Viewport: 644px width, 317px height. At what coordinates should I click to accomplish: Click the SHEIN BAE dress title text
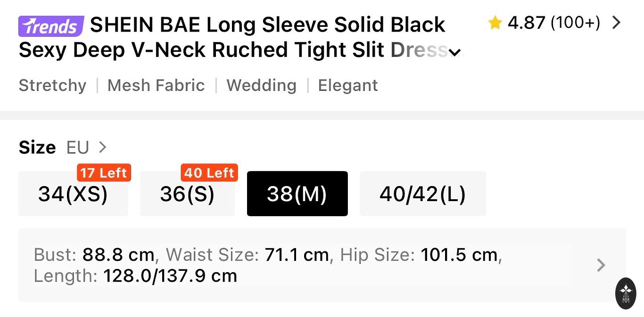click(x=267, y=25)
